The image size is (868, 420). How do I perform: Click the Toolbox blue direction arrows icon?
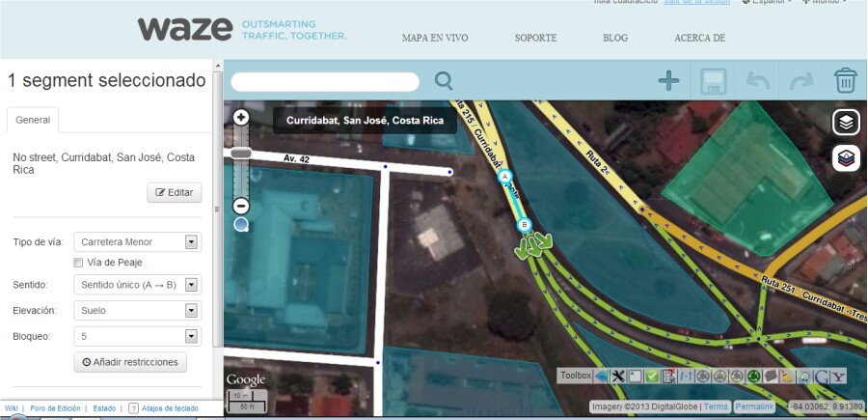pyautogui.click(x=686, y=377)
